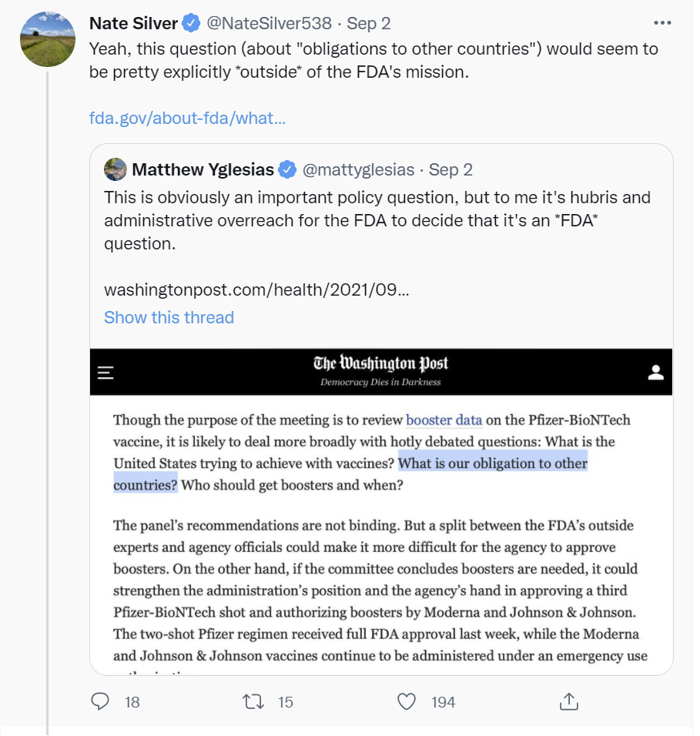Open Matthew Yglesias's small avatar
The width and height of the screenshot is (700, 736).
[x=116, y=169]
